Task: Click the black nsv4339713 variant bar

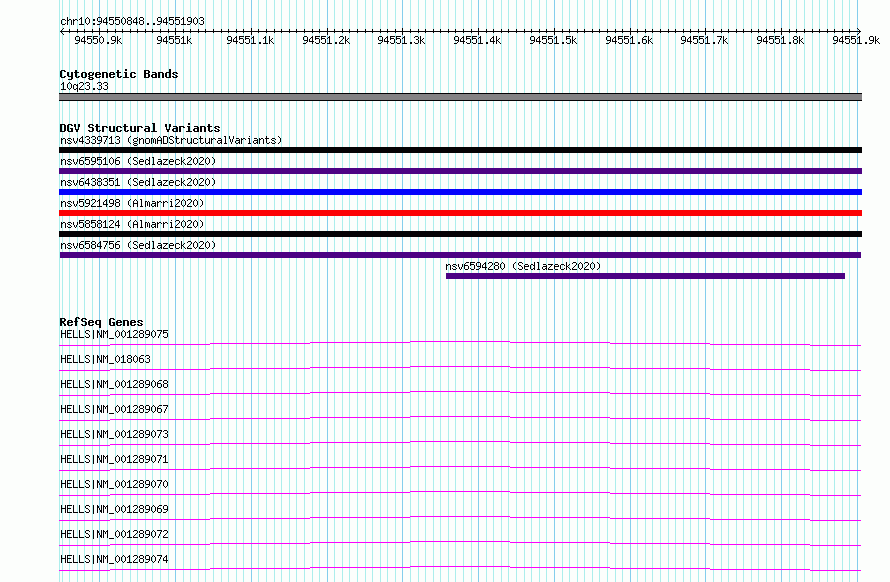Action: coord(460,150)
